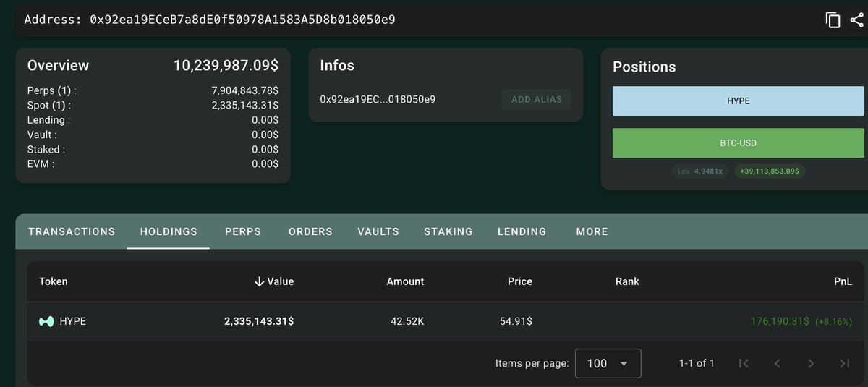Image resolution: width=868 pixels, height=387 pixels.
Task: Open the Perps tab
Action: (243, 231)
